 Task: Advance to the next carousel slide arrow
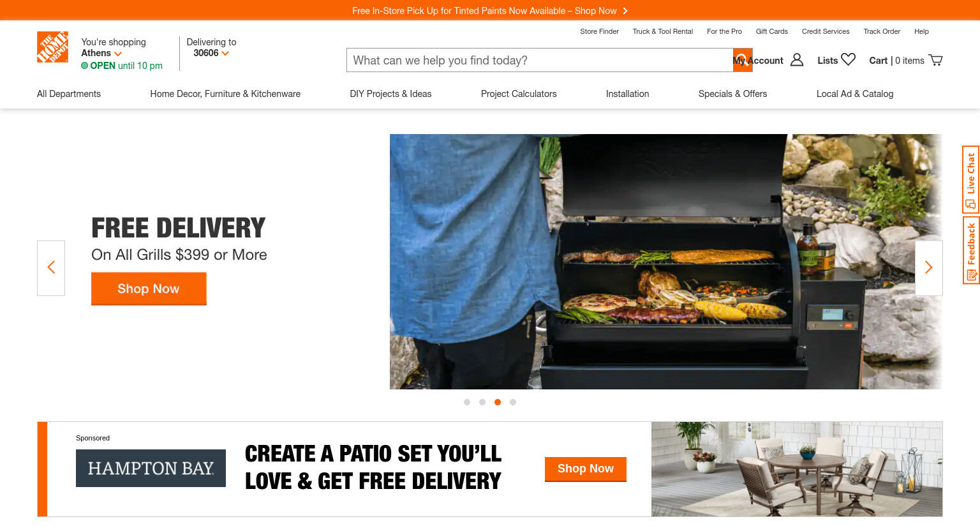pos(929,267)
